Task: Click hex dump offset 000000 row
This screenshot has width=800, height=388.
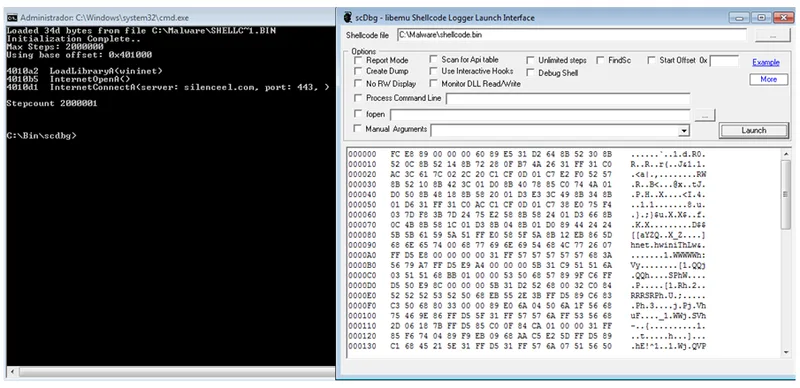Action: click(x=528, y=154)
